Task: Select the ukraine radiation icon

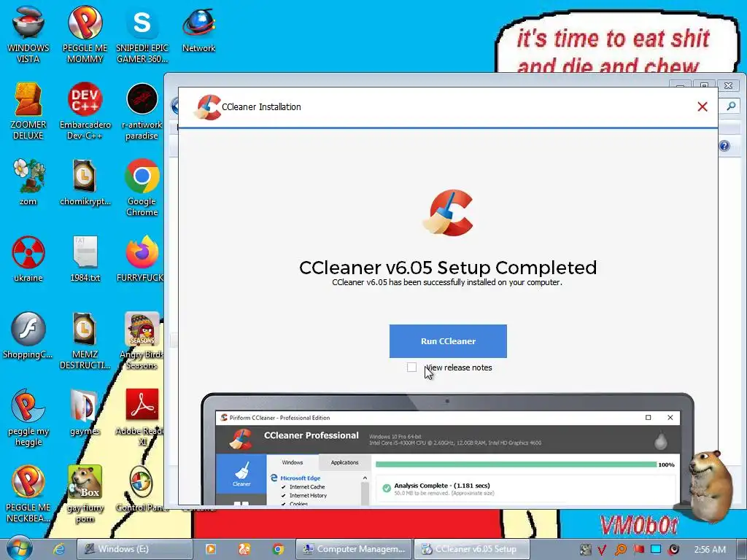Action: (28, 258)
